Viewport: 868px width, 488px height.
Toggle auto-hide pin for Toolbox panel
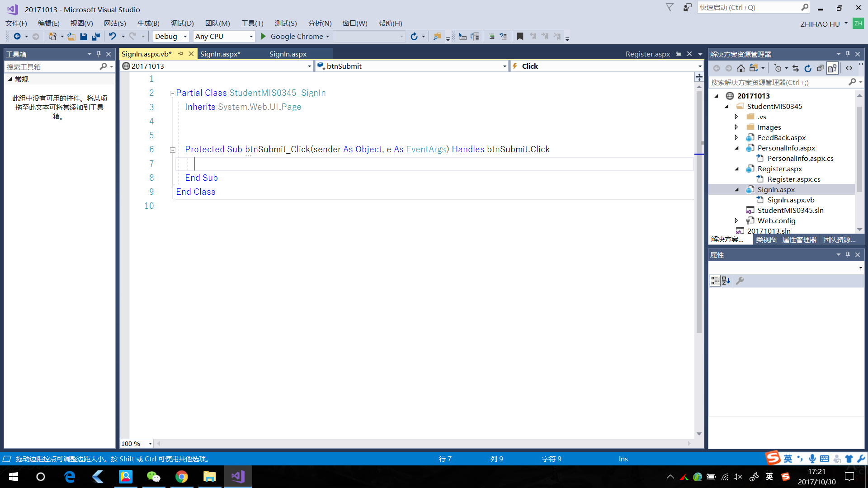click(x=99, y=54)
